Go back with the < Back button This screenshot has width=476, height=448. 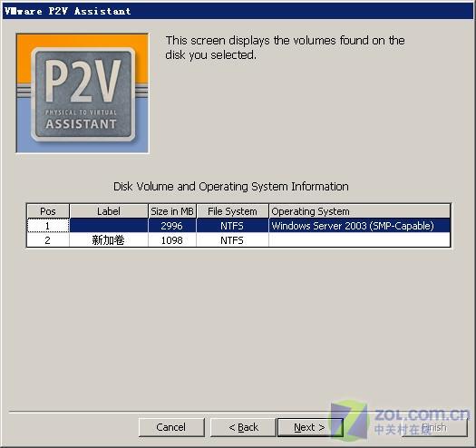click(x=244, y=427)
